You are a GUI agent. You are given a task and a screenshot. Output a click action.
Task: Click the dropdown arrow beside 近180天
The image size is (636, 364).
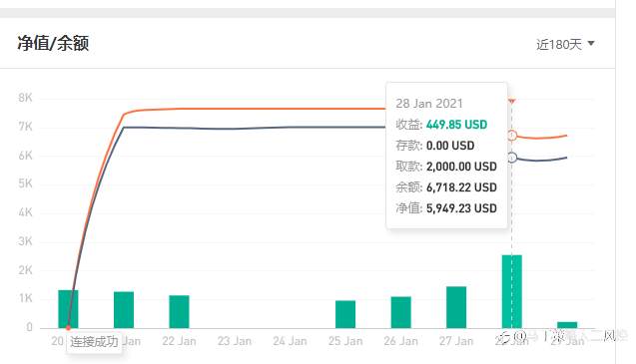pos(591,43)
